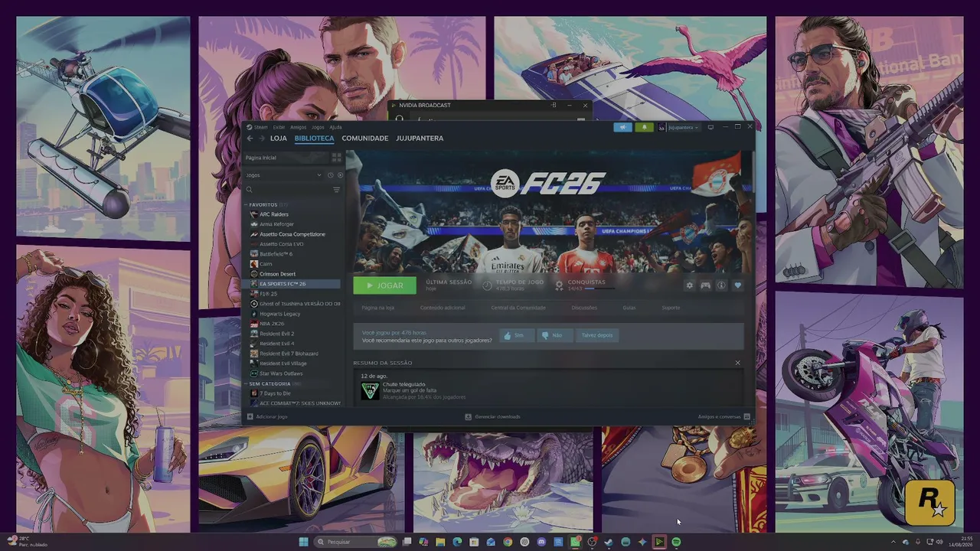Open Steam icon on the taskbar
The width and height of the screenshot is (980, 551).
(x=609, y=542)
